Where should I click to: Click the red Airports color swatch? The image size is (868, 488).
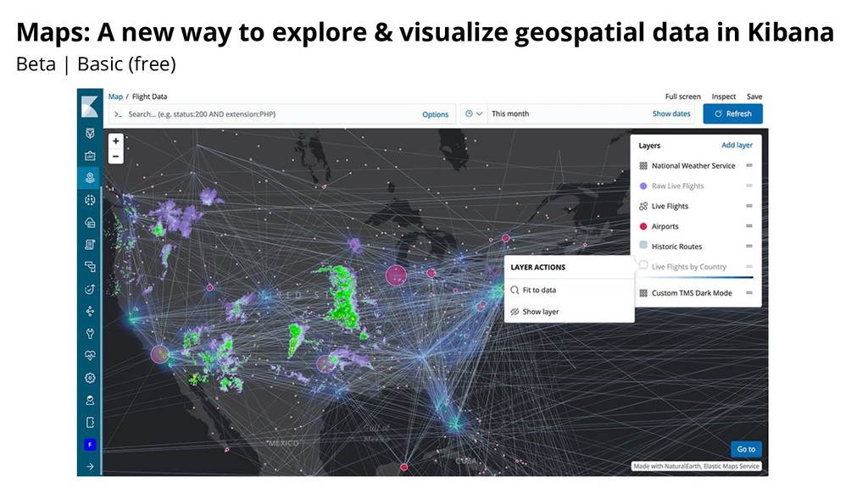pos(643,226)
